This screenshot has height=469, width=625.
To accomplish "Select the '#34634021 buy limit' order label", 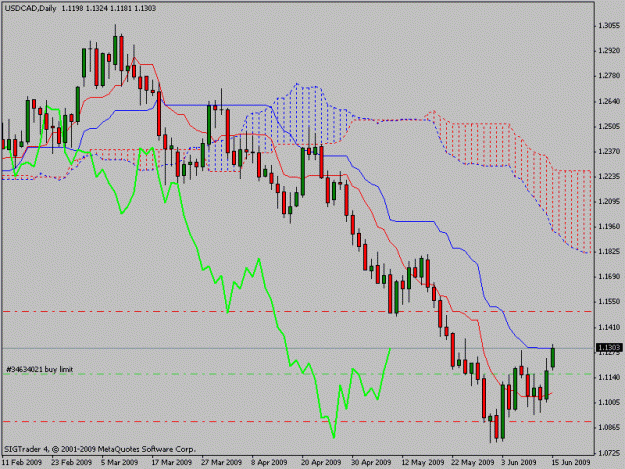I will point(39,369).
